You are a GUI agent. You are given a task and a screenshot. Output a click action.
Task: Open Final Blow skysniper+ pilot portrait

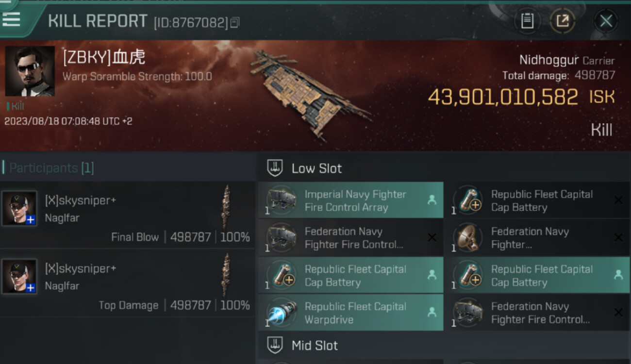pyautogui.click(x=19, y=208)
